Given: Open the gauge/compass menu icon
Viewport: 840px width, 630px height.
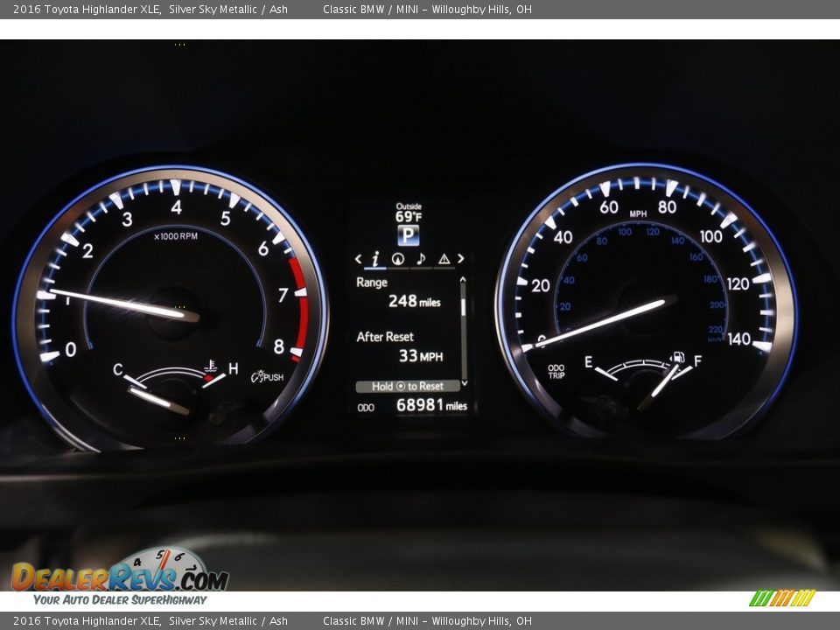Looking at the screenshot, I should click(397, 259).
